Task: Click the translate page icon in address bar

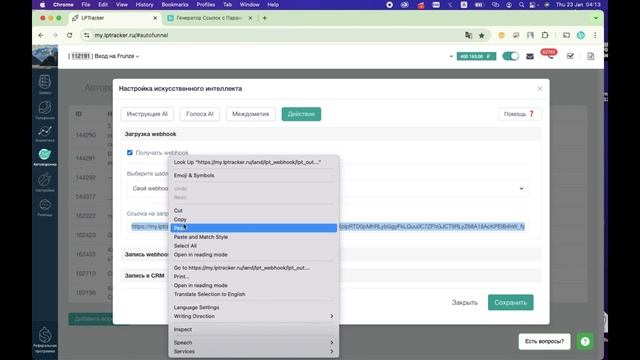Action: pos(468,36)
